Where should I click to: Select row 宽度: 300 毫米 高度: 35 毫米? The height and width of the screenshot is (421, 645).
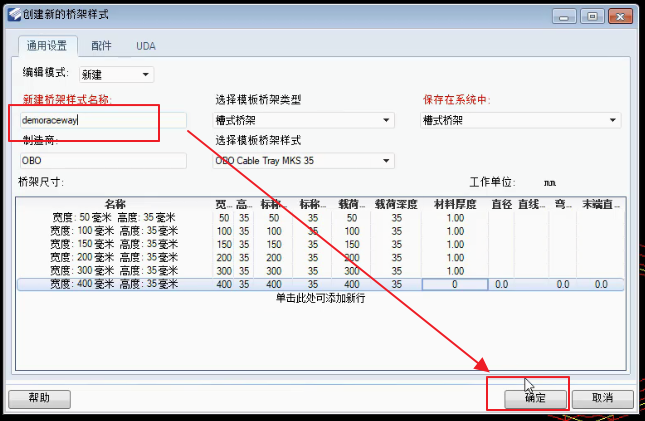320,271
